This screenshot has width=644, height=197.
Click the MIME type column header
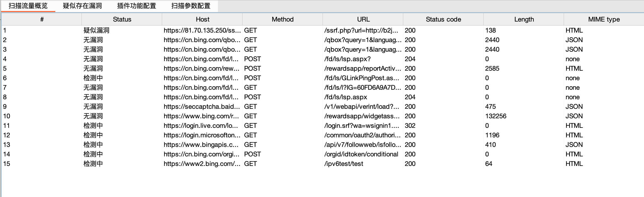[604, 19]
